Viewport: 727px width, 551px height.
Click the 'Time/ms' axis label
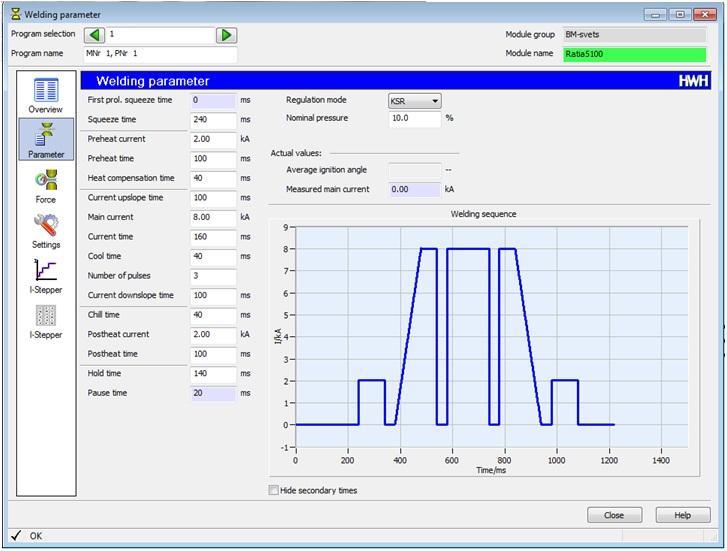point(491,470)
